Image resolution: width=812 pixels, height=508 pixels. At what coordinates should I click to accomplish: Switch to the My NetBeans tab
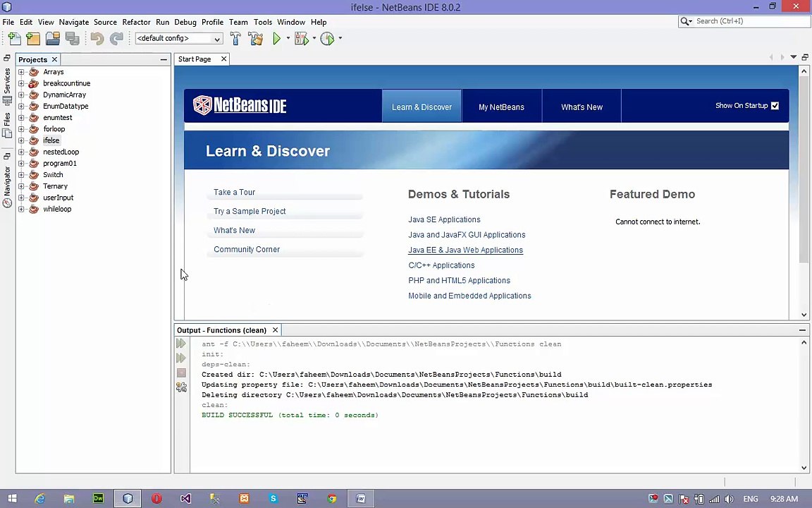501,107
